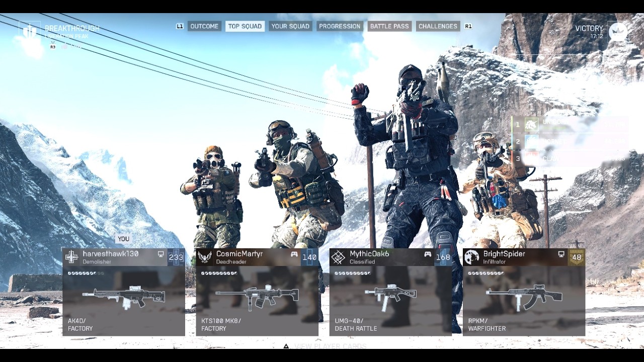Click BrightSpider's PC platform icon
The width and height of the screenshot is (644, 362).
(x=561, y=254)
